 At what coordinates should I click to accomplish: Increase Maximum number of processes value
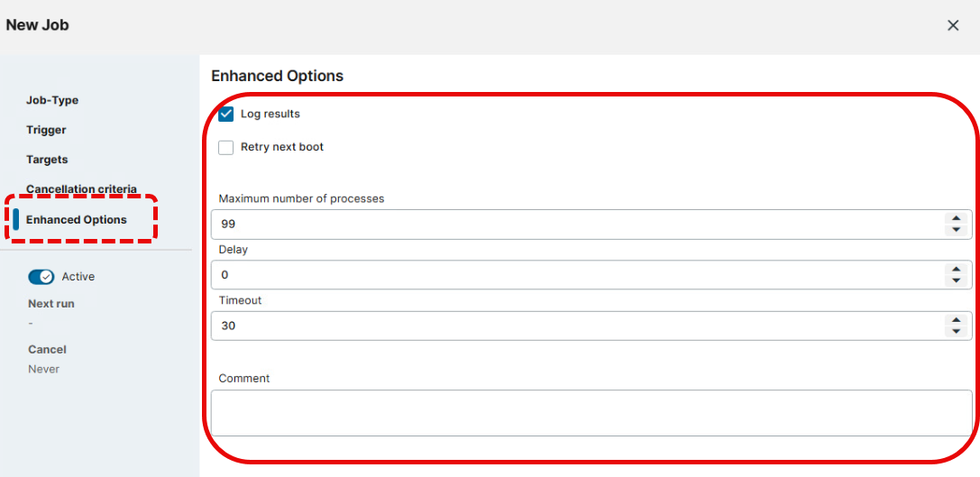tap(956, 218)
